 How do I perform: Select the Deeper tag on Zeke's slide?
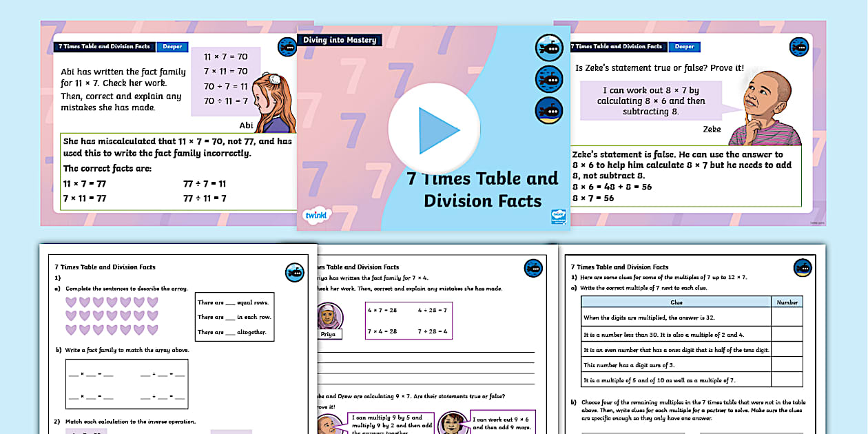(x=684, y=47)
